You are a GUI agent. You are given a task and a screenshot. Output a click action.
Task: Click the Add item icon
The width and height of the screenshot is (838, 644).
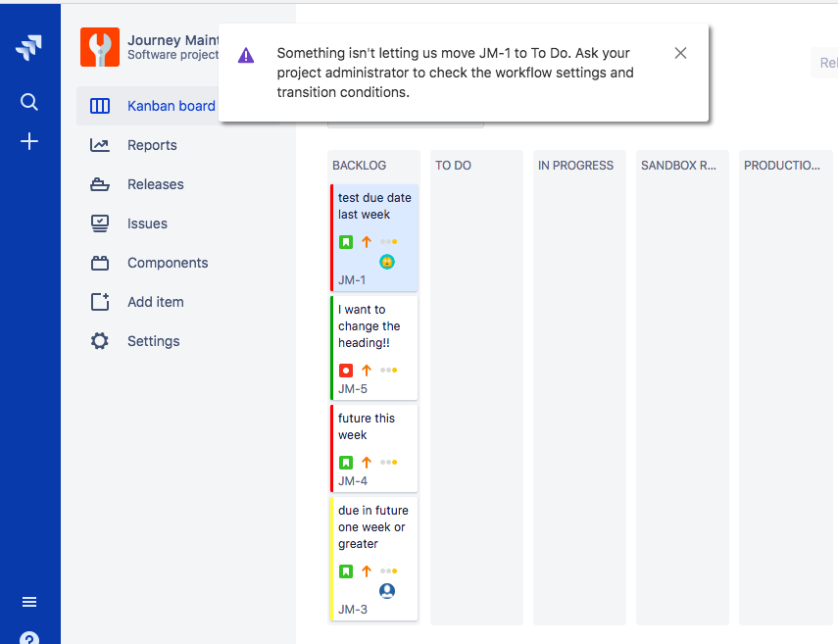pyautogui.click(x=100, y=302)
